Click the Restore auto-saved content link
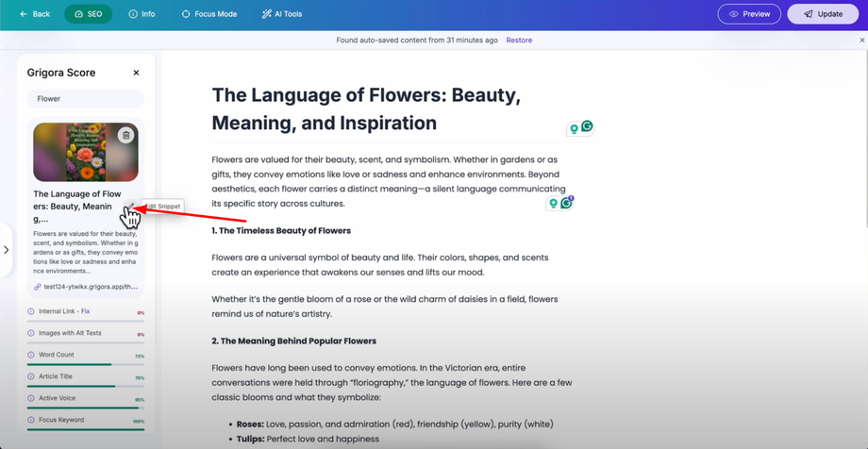 point(519,41)
